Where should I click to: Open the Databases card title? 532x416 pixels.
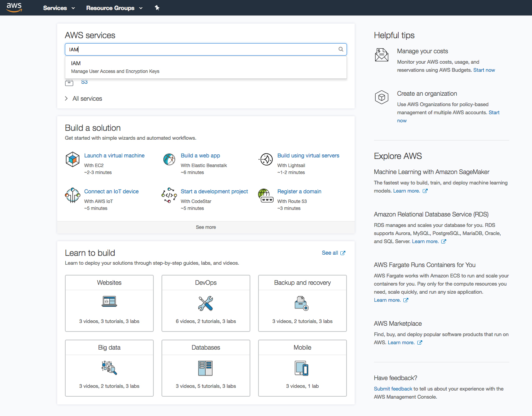pyautogui.click(x=206, y=347)
